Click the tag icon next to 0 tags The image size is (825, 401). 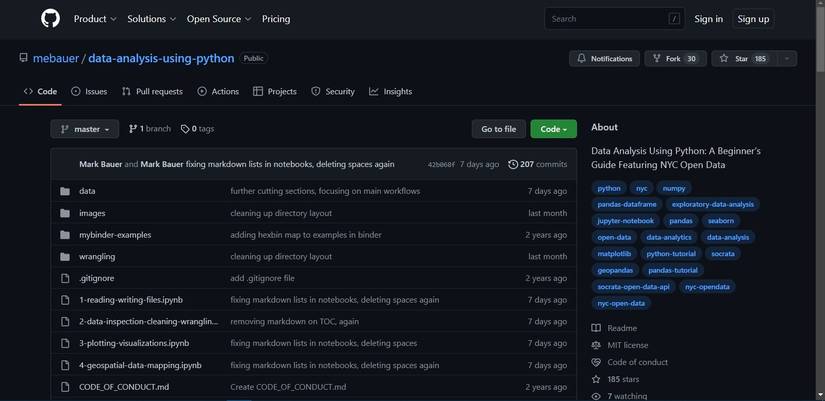pyautogui.click(x=185, y=129)
